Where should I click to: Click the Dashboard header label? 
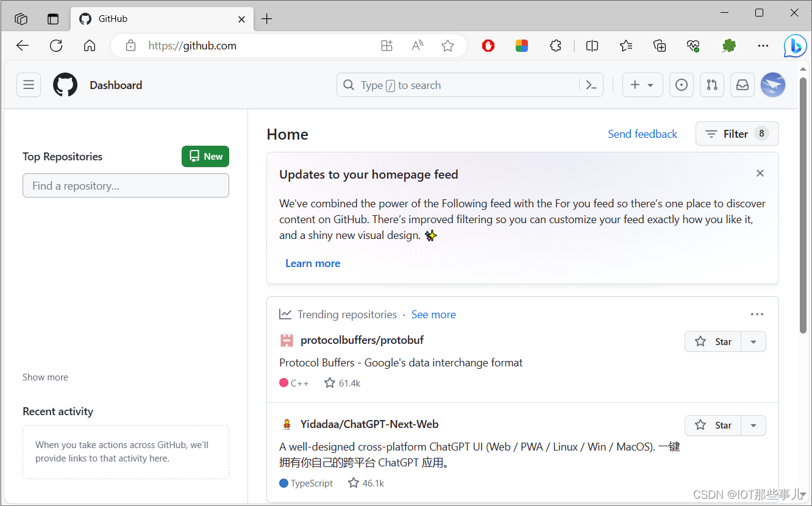coord(116,85)
